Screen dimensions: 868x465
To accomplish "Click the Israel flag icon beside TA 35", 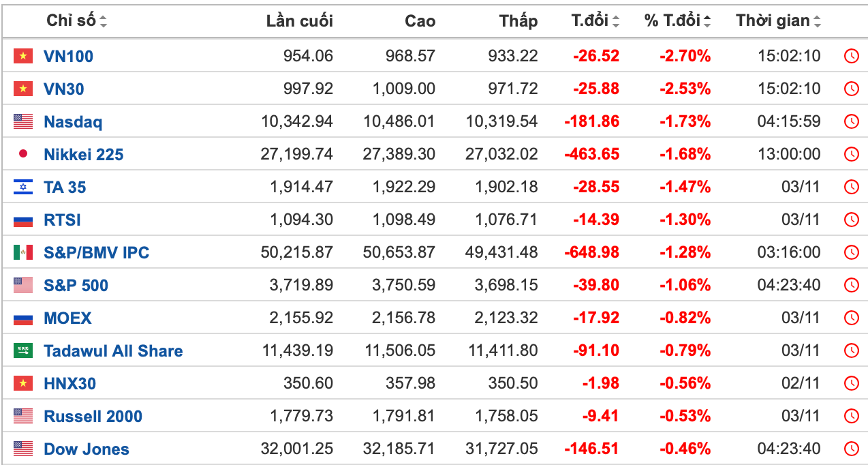I will [23, 187].
